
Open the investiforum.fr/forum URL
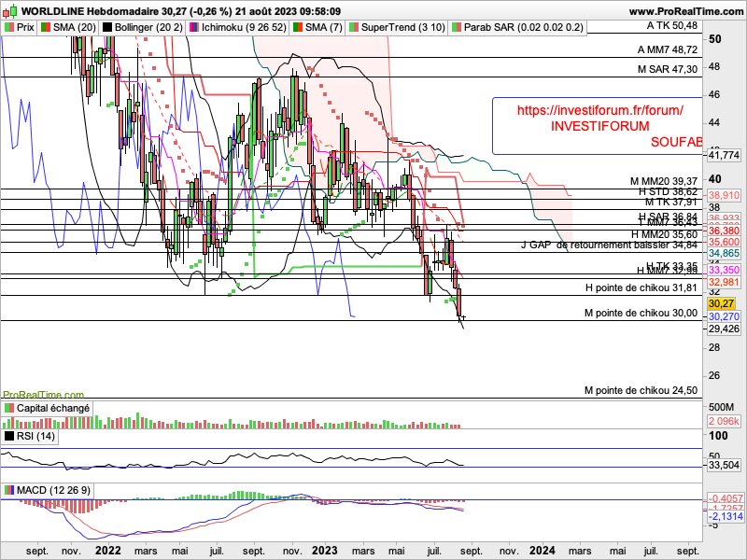(x=599, y=110)
